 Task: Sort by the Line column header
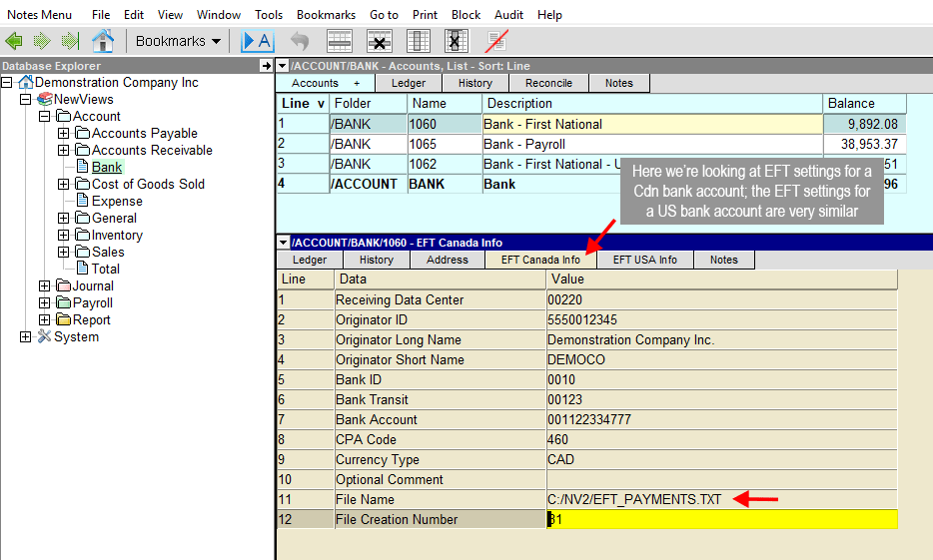[x=303, y=104]
